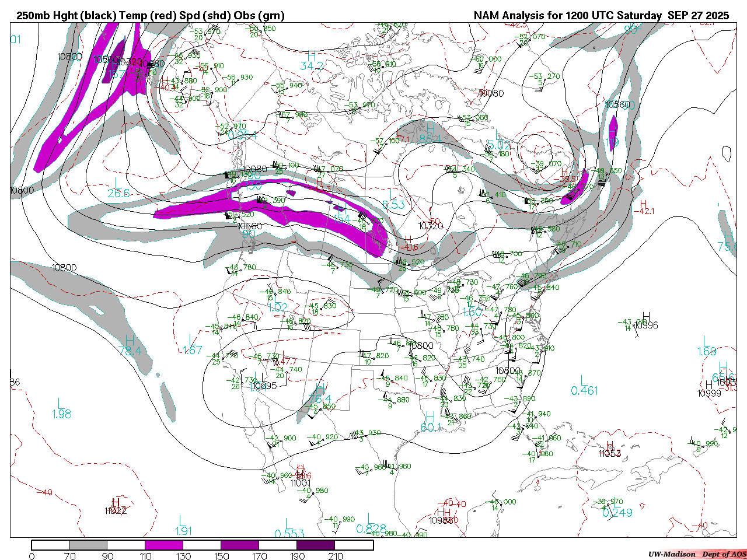Click the cyan H 78.4 marker over the Pacific
The width and height of the screenshot is (747, 560).
(x=129, y=345)
